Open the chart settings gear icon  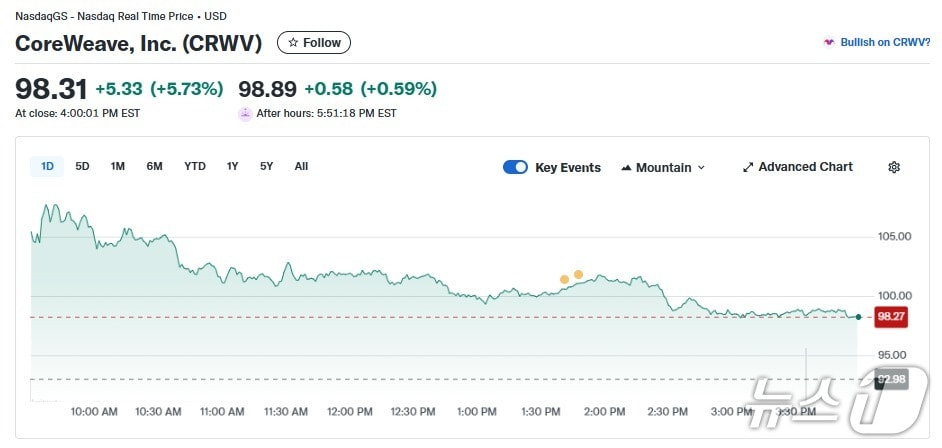coord(894,167)
